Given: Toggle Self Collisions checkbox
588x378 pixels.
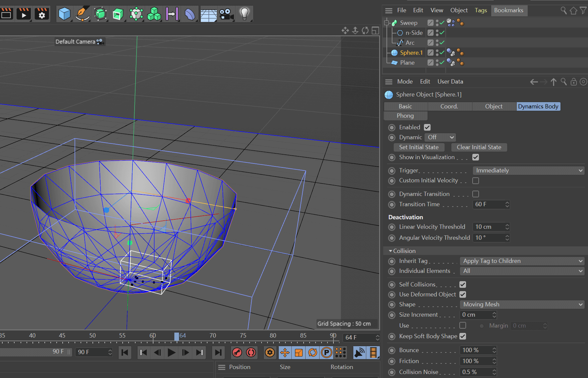Looking at the screenshot, I should 463,284.
